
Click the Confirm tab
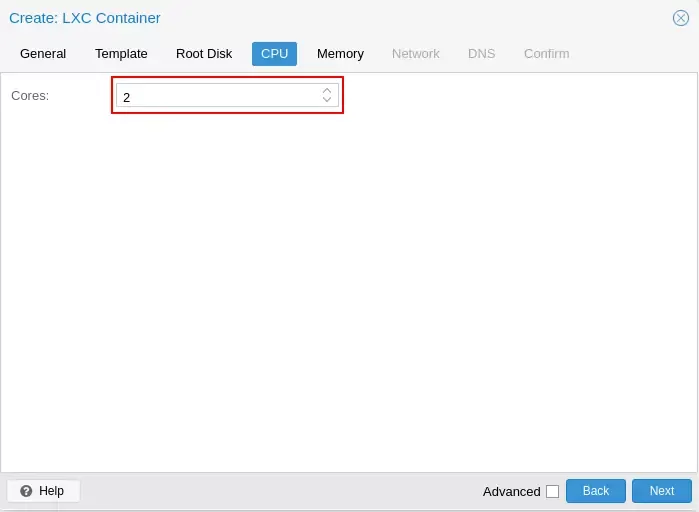point(546,54)
